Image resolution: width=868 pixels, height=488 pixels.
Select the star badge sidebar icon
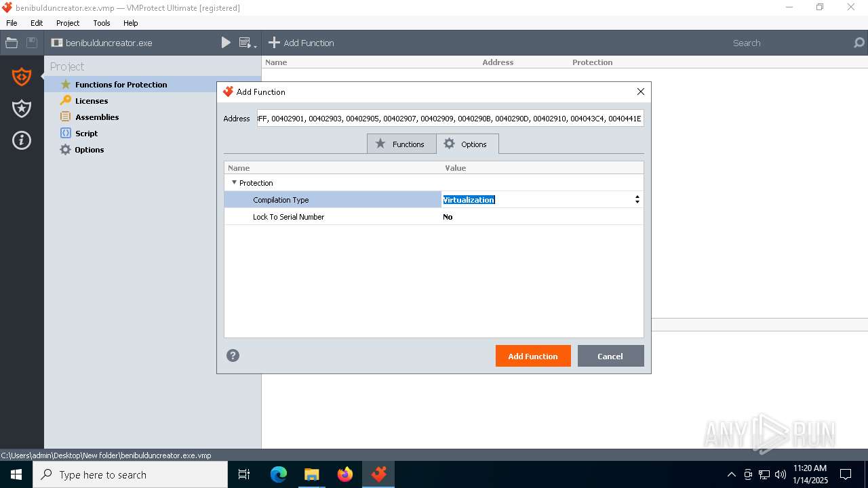click(22, 108)
